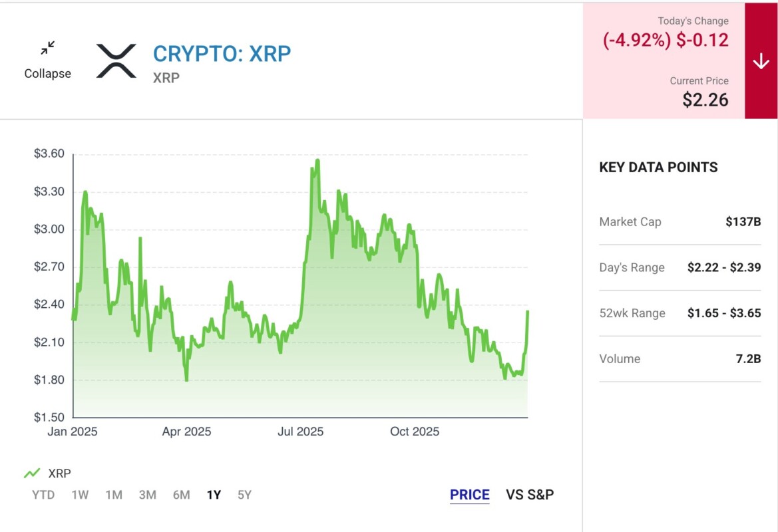Click the green XRP legend line icon
This screenshot has height=532, width=778.
coord(33,472)
